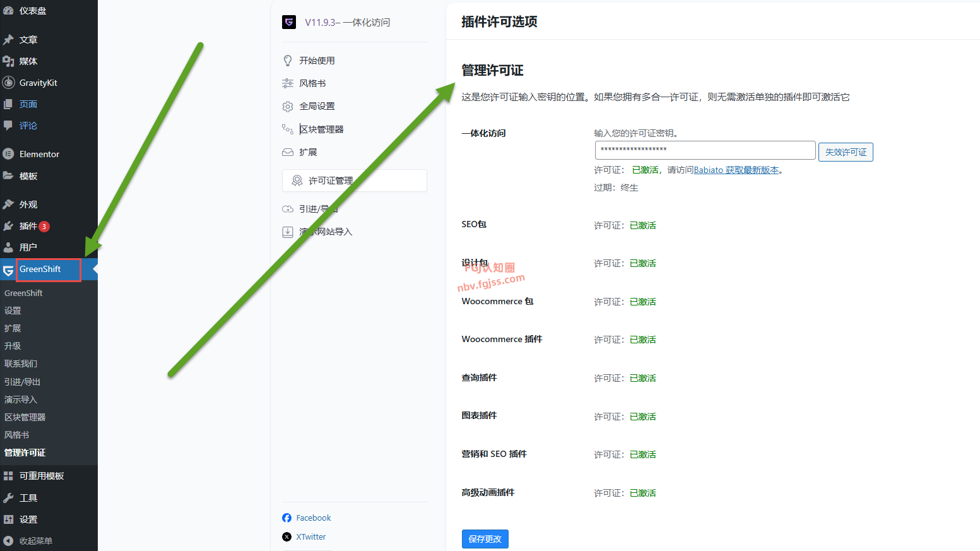Click the 许可证管理 badge icon

click(x=297, y=181)
